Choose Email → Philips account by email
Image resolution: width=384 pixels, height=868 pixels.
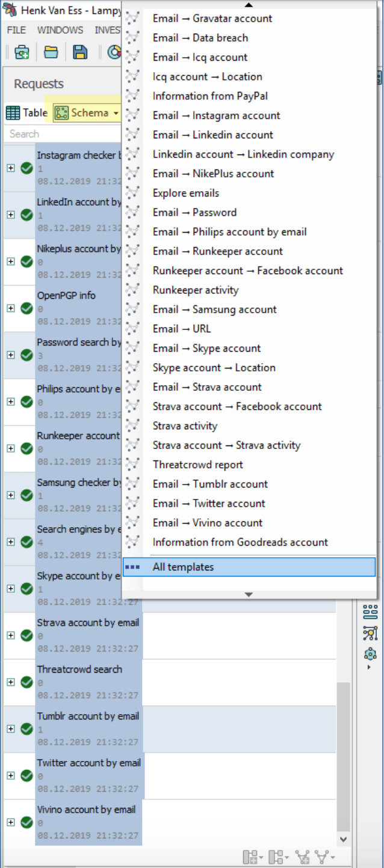pos(230,231)
